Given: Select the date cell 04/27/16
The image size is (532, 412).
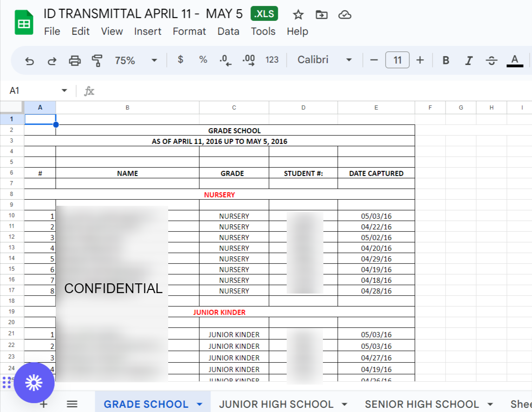Looking at the screenshot, I should point(376,357).
